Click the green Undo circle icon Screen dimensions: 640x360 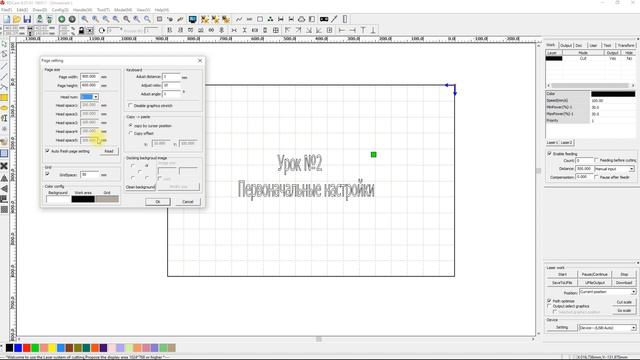click(62, 19)
